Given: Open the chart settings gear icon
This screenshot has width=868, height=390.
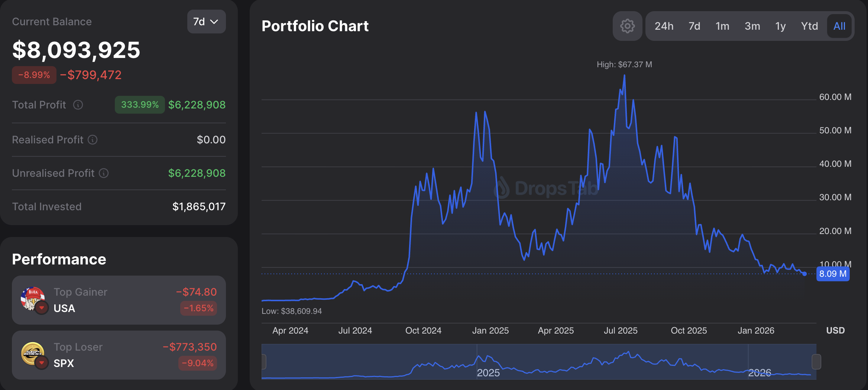Looking at the screenshot, I should (x=627, y=26).
